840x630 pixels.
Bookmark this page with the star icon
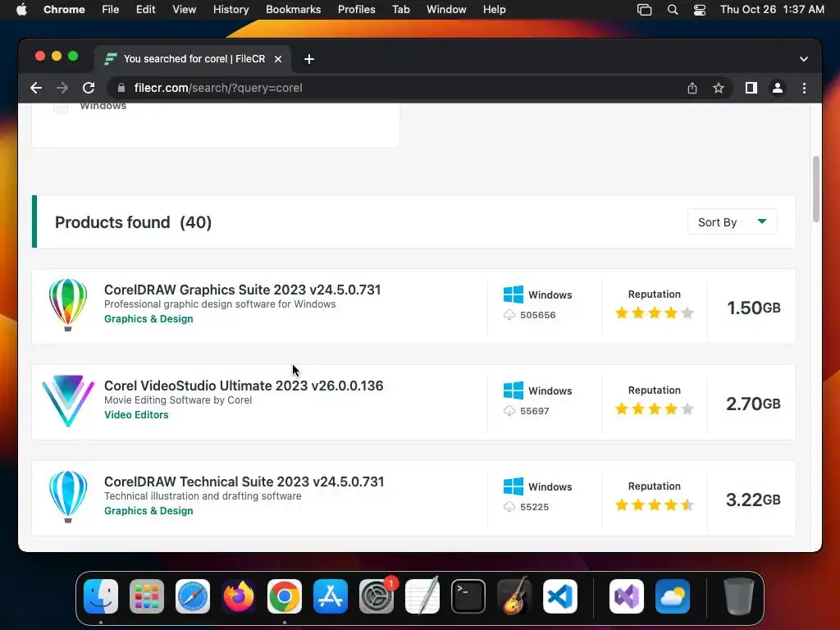click(x=719, y=88)
